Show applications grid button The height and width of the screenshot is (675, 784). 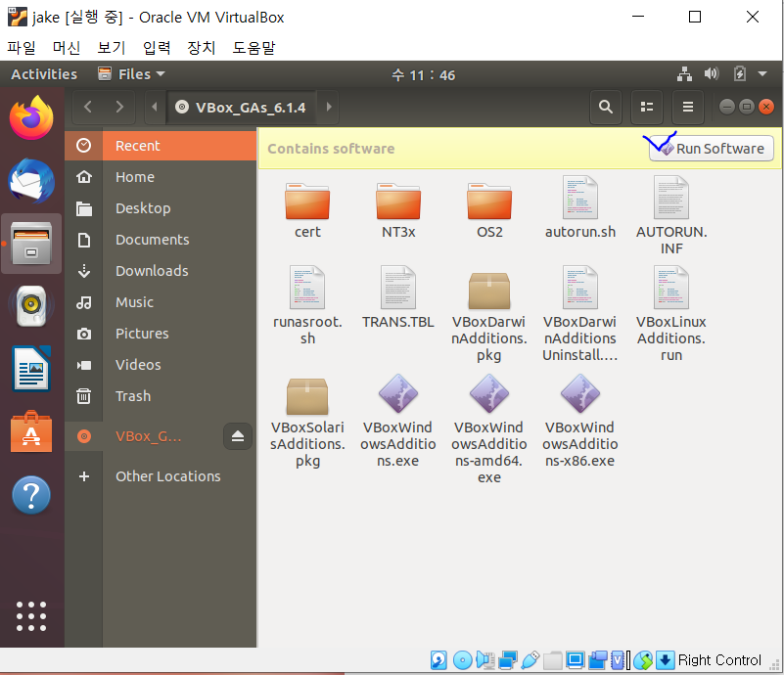[31, 616]
